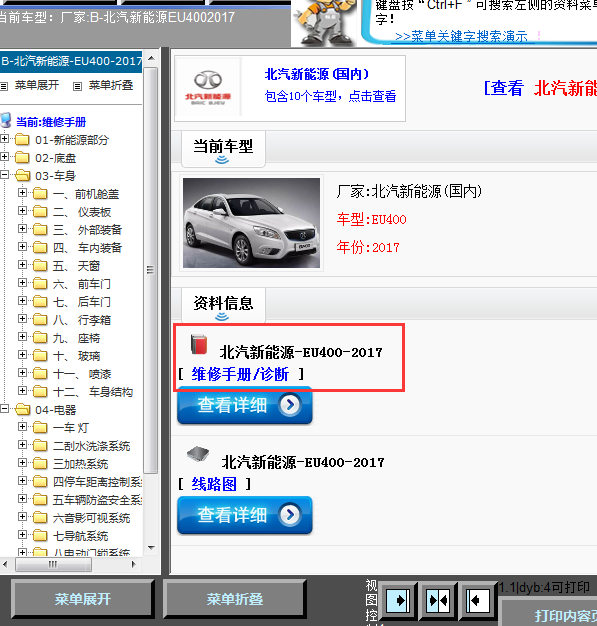The width and height of the screenshot is (597, 626).
Task: Collapse the 03-车身 tree node
Action: click(4, 174)
